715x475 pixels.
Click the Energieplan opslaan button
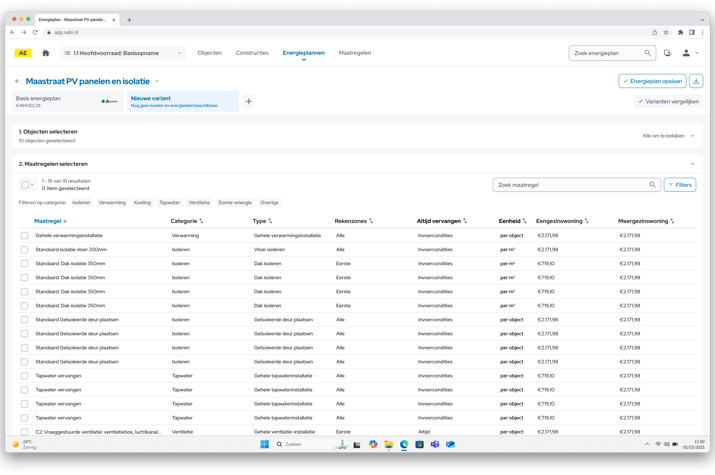coord(652,81)
